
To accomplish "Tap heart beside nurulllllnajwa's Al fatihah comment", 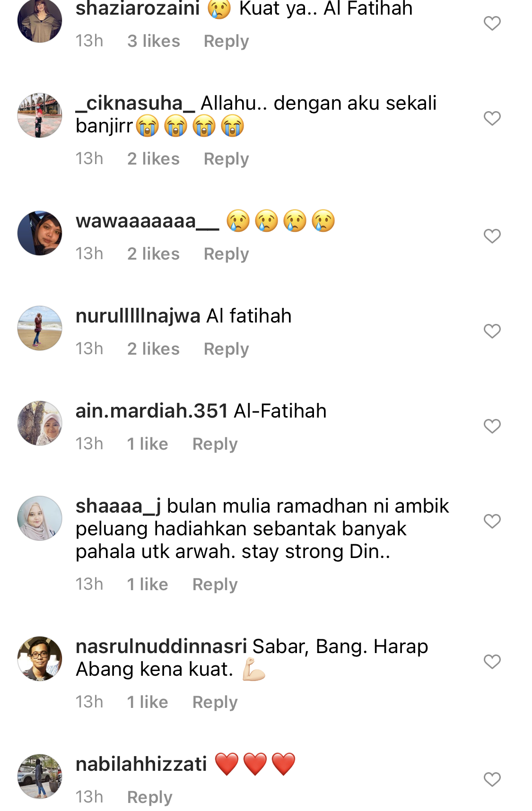I will pyautogui.click(x=492, y=331).
